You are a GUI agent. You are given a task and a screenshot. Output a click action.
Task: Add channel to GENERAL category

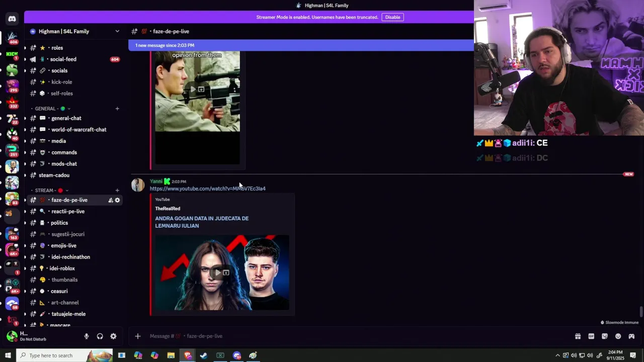[117, 109]
